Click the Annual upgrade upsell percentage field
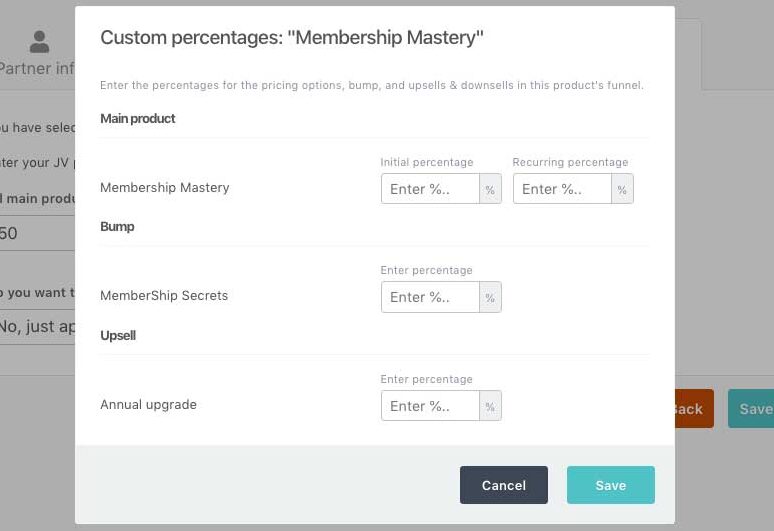The width and height of the screenshot is (774, 531). [x=430, y=406]
